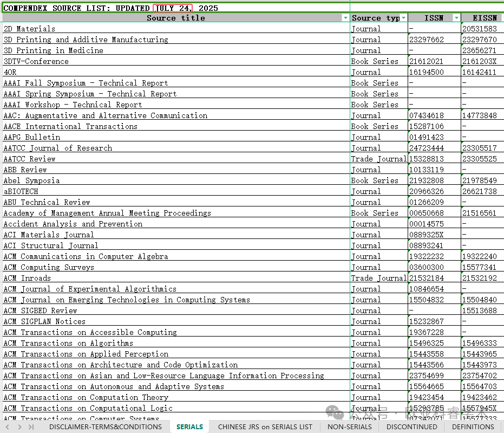The height and width of the screenshot is (433, 504).
Task: Select 'AAAI Spring Symposium - Technical Report' cell
Action: click(176, 94)
